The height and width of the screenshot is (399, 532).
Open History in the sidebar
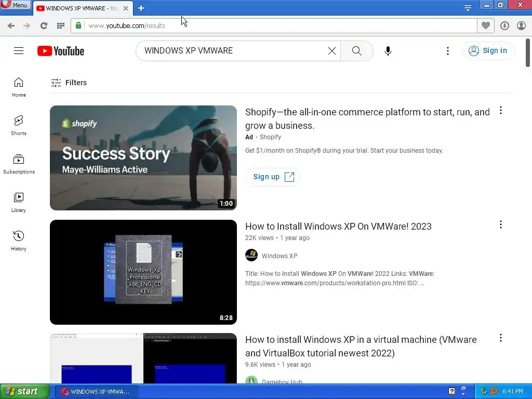19,241
